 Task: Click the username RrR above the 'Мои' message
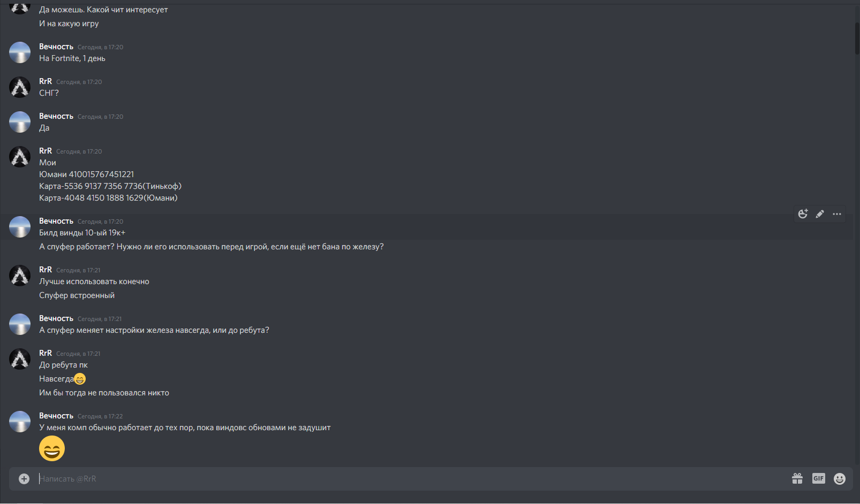point(46,151)
